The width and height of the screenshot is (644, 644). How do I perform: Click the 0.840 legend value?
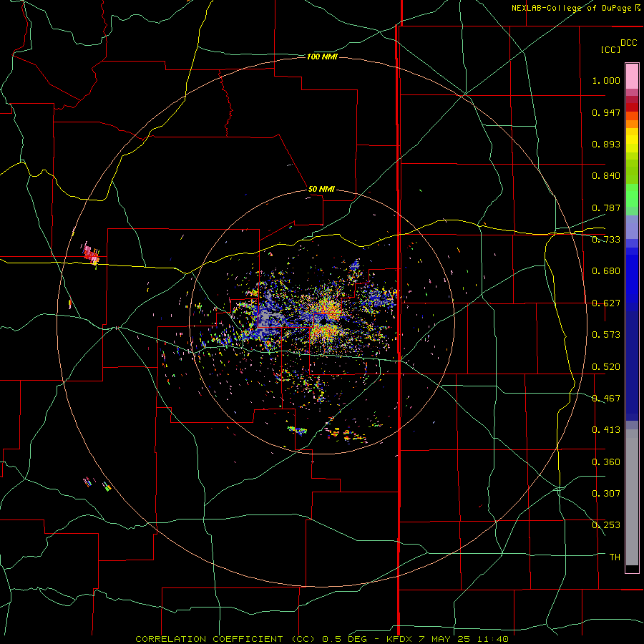[x=606, y=176]
